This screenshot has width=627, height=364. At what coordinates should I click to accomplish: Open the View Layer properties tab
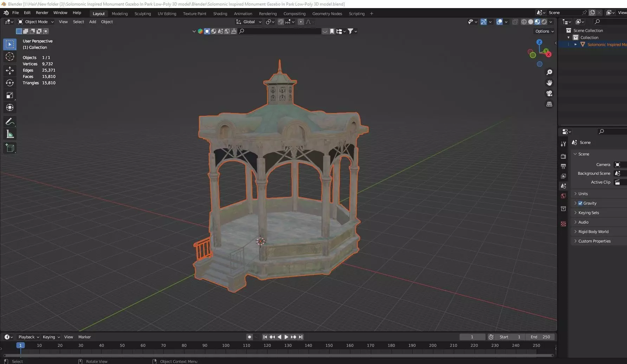563,176
